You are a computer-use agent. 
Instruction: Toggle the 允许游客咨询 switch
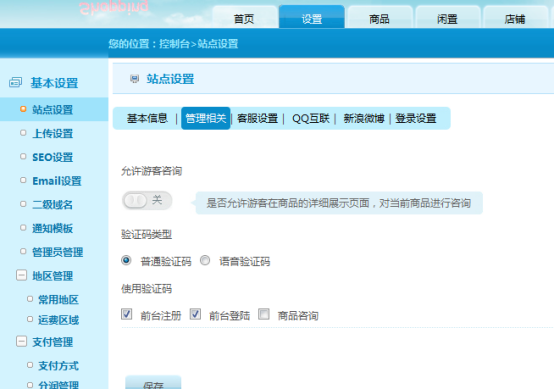[147, 201]
